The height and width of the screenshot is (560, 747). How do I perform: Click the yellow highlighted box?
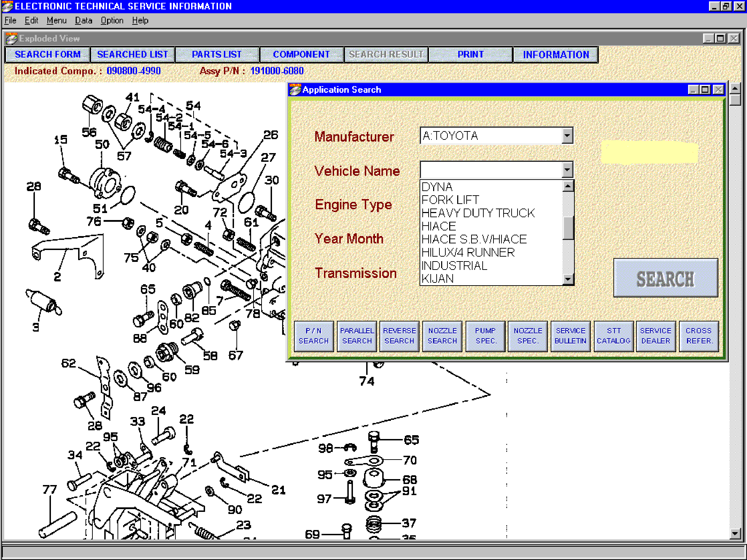click(649, 152)
